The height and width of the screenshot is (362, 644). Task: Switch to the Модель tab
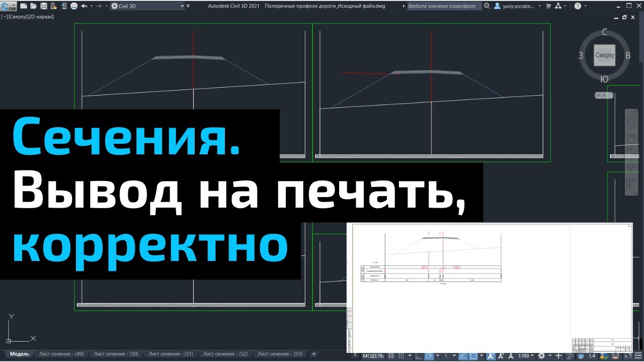coord(19,354)
